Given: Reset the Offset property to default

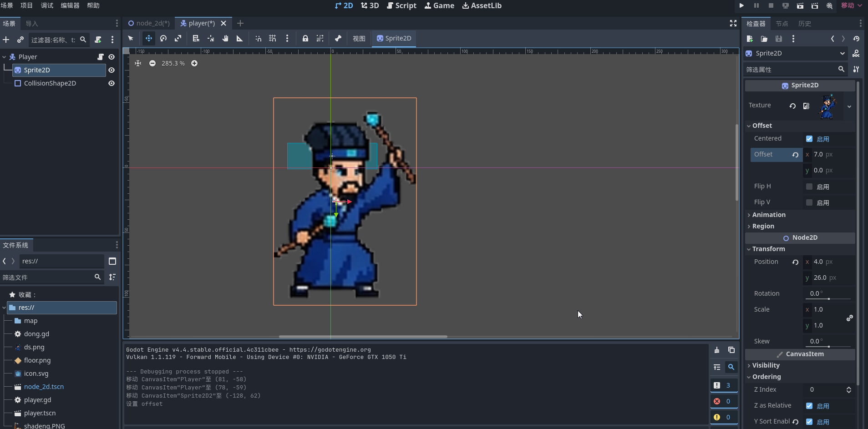Looking at the screenshot, I should (x=795, y=155).
